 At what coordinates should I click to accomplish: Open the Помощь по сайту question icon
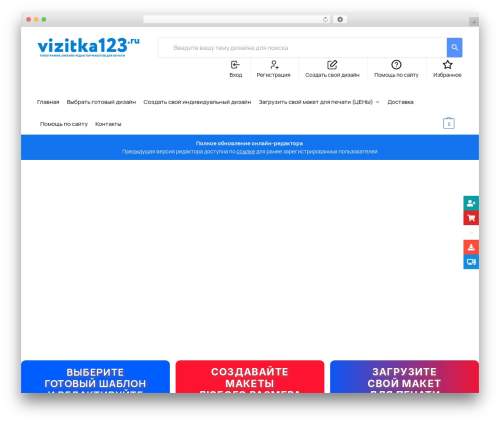point(396,64)
